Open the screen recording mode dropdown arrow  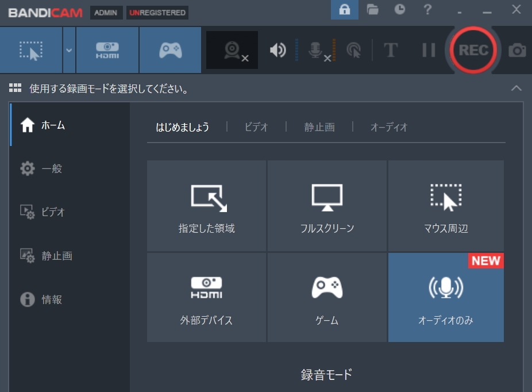pos(69,50)
